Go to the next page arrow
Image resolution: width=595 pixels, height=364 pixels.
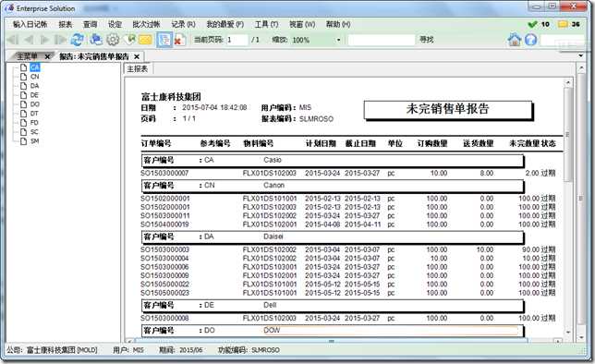tap(44, 40)
